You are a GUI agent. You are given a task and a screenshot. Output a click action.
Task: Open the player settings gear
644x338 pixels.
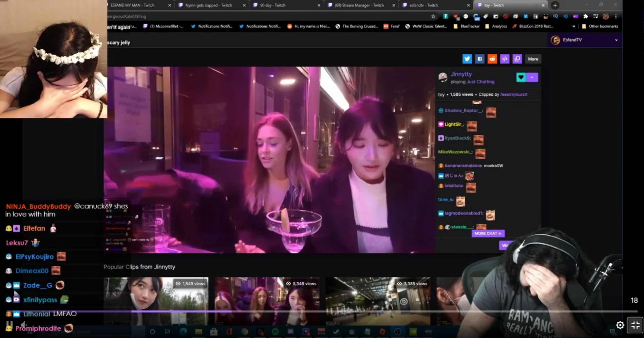620,325
